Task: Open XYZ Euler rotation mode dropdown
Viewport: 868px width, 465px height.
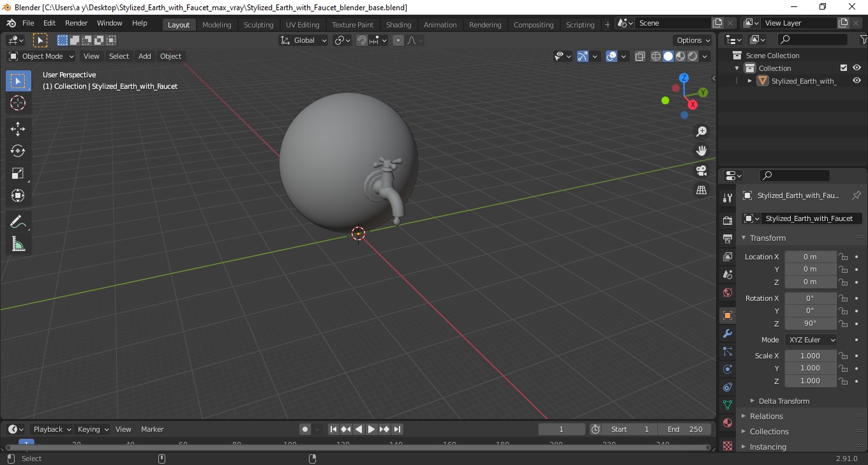Action: point(811,340)
